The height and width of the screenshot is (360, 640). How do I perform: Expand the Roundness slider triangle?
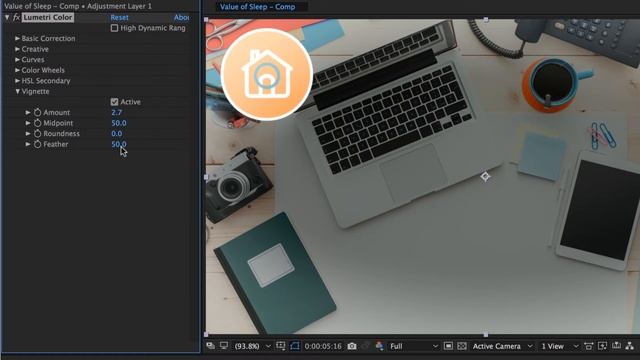[x=28, y=133]
